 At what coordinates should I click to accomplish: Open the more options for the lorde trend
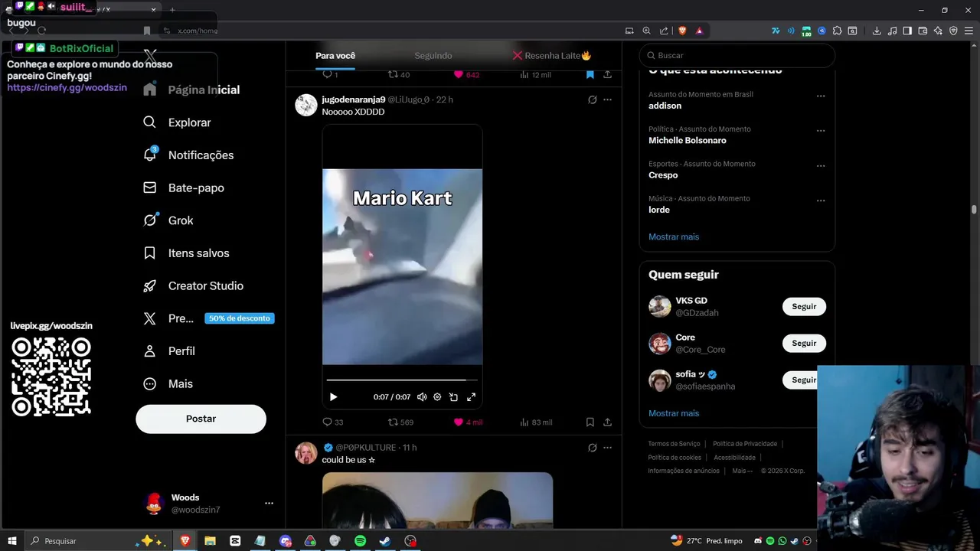click(821, 201)
